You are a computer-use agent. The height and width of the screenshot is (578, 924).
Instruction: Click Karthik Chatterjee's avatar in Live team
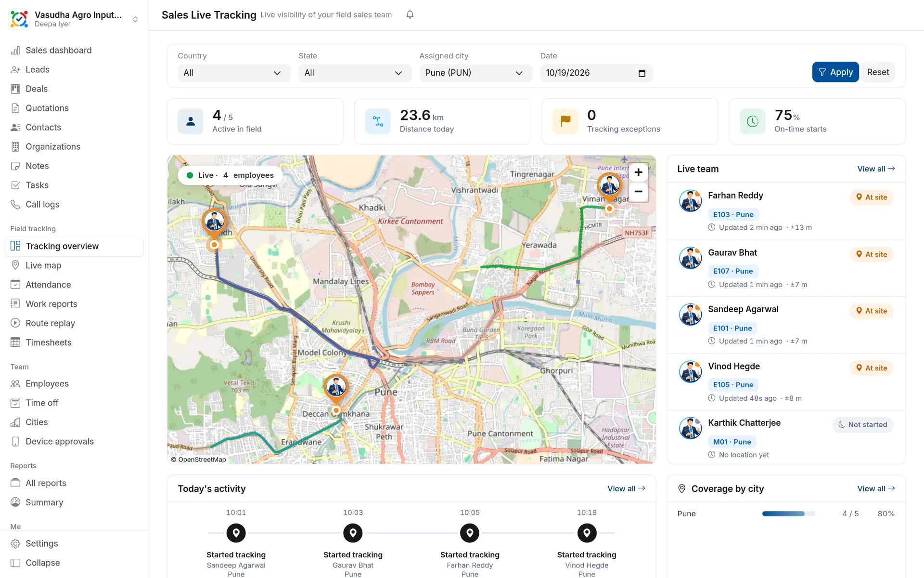click(690, 428)
